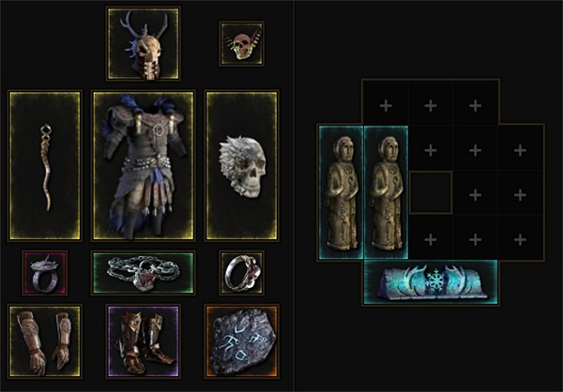Add idol in top-left plus slot
Viewport: 563px width, 392px height.
click(386, 106)
